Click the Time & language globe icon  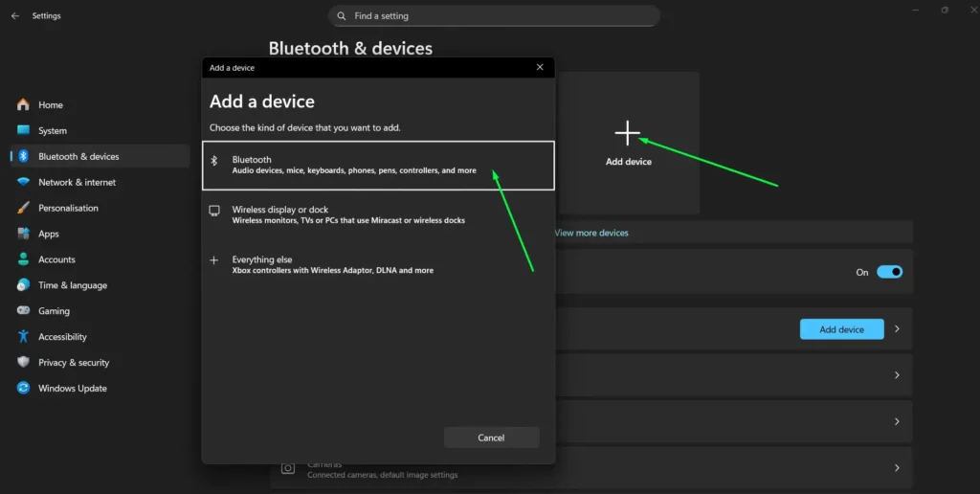[x=23, y=284]
